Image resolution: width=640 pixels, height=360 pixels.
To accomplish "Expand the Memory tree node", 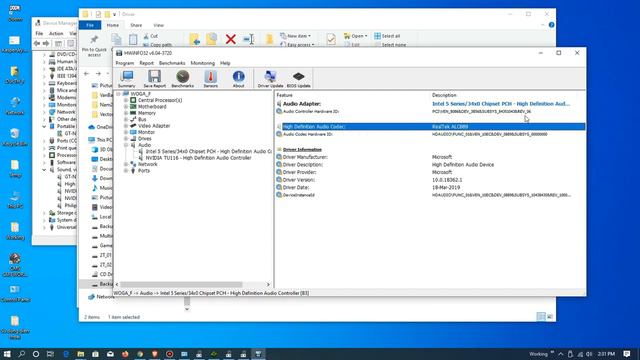I will pyautogui.click(x=126, y=113).
